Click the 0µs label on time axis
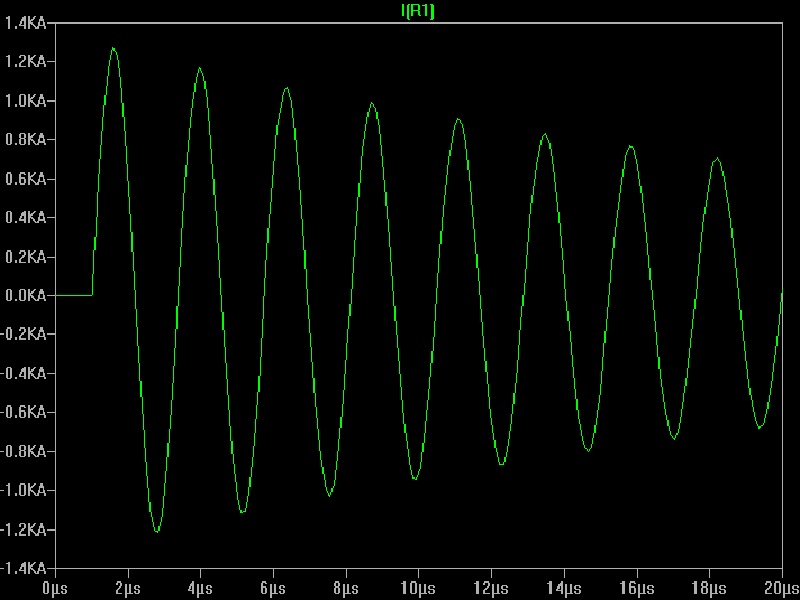This screenshot has width=800, height=600. coord(55,585)
